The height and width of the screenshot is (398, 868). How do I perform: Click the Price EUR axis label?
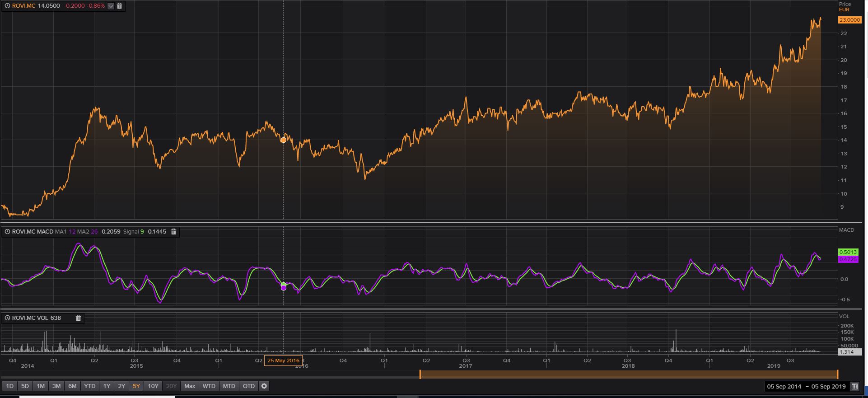tap(845, 7)
